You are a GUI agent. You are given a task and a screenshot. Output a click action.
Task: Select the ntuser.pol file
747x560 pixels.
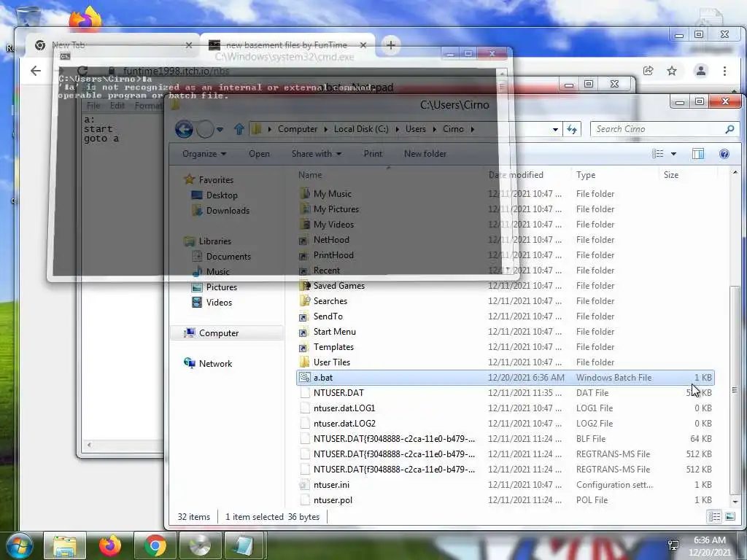pos(333,500)
